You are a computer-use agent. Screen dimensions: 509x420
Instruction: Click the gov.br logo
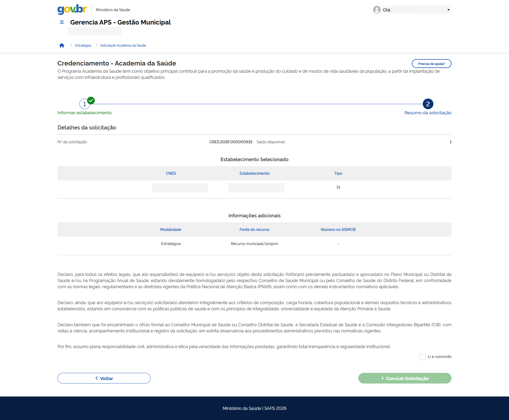pyautogui.click(x=72, y=9)
